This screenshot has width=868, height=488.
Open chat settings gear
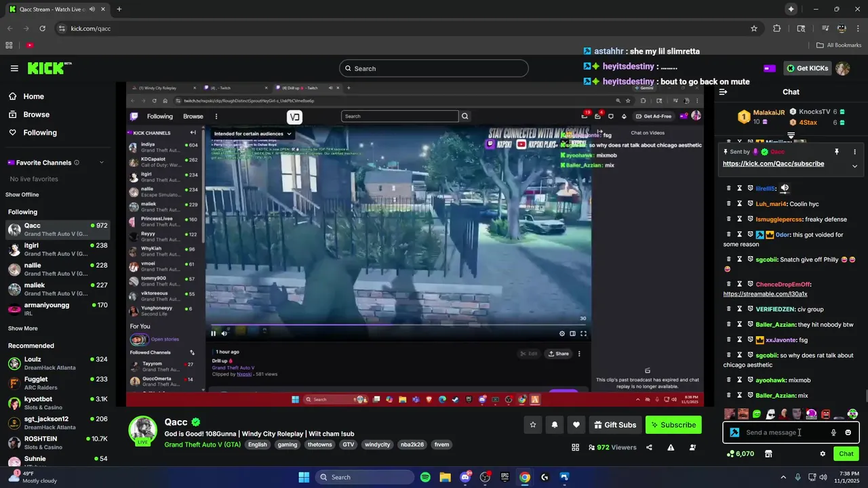(823, 453)
